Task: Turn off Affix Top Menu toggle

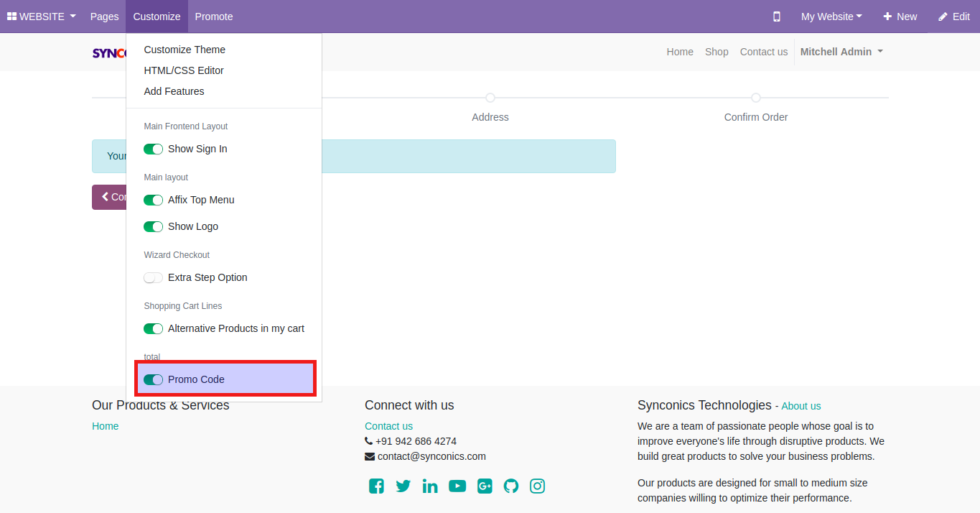Action: point(153,200)
